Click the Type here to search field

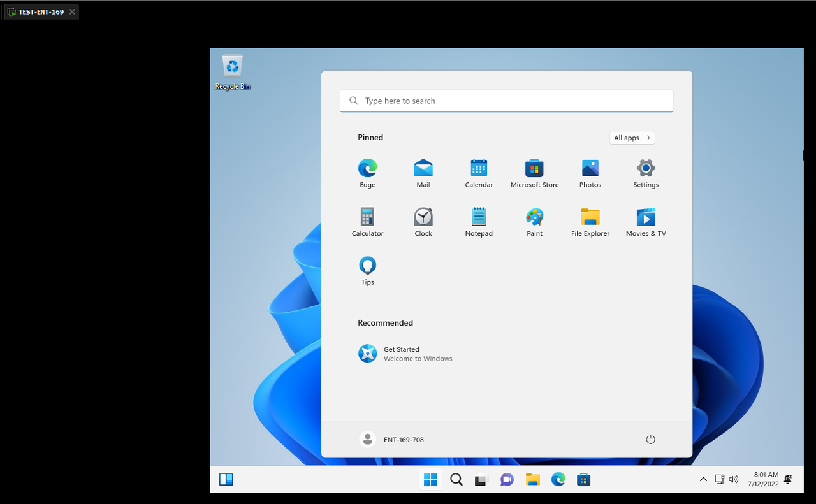(507, 101)
